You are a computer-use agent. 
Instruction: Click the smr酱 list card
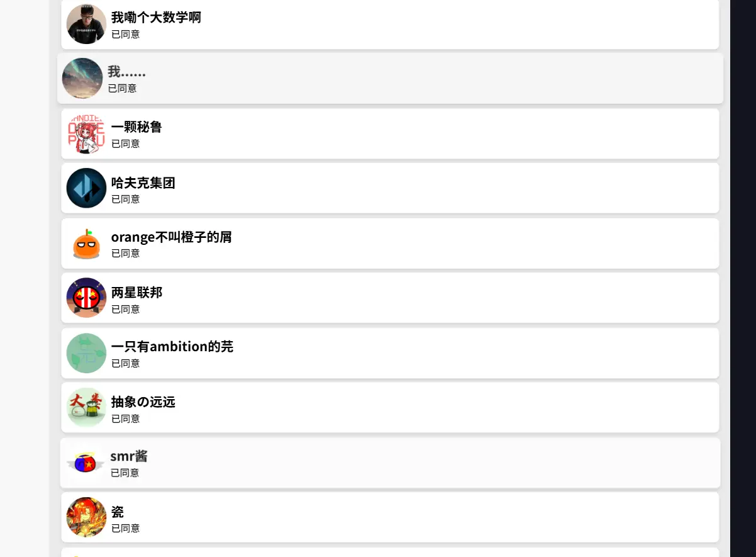point(390,463)
